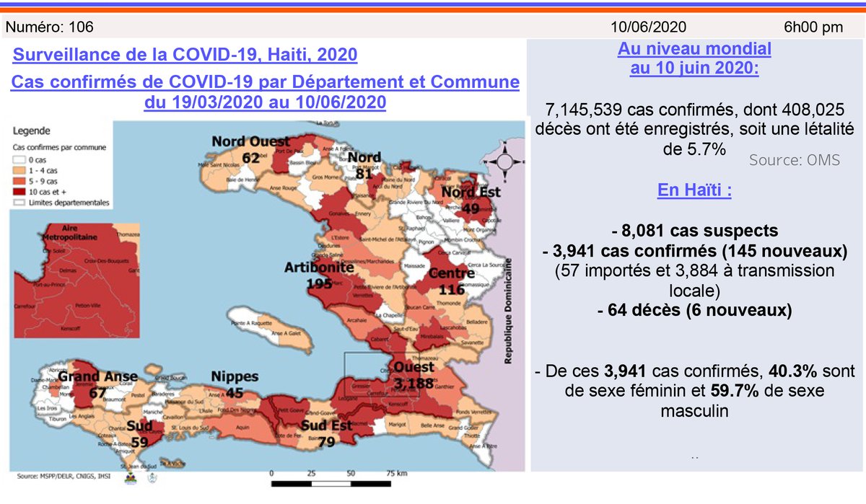Open the 'Surveillance de la COVID-19, Haiti, 2020' title
Viewport: 866px width, 504px height.
coord(185,55)
